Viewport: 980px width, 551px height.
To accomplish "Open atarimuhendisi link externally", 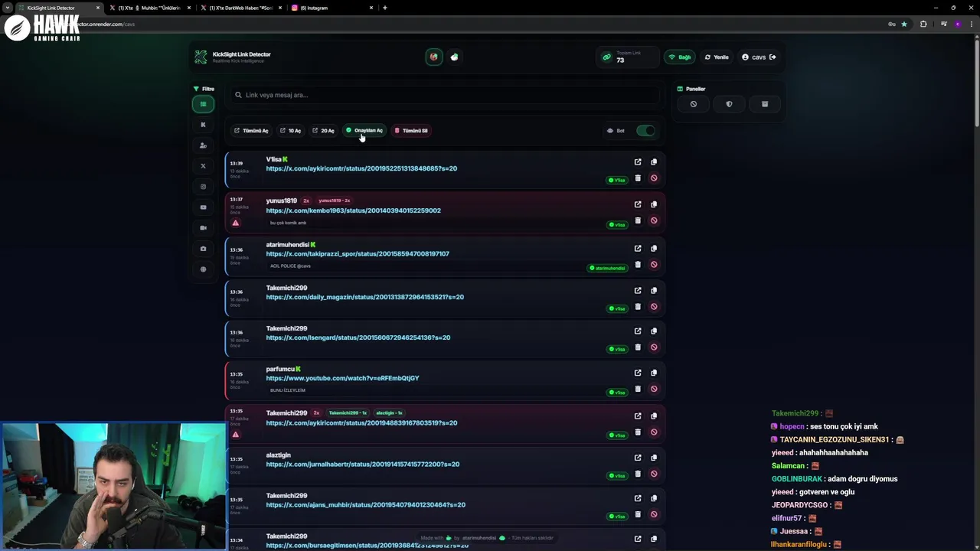I will coord(638,248).
